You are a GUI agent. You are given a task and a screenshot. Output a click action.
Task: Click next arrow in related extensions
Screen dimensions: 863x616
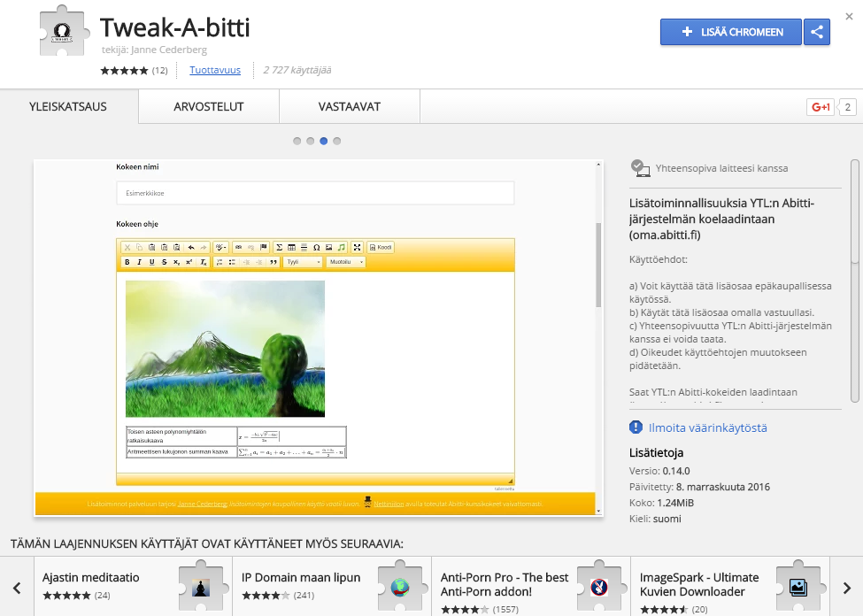tap(846, 588)
